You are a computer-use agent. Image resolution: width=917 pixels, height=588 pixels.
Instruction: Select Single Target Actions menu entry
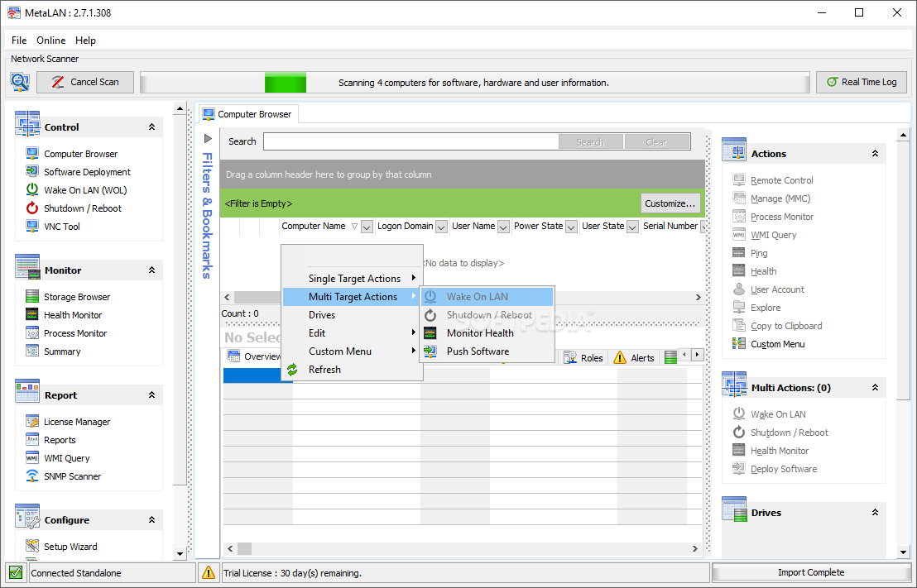352,279
